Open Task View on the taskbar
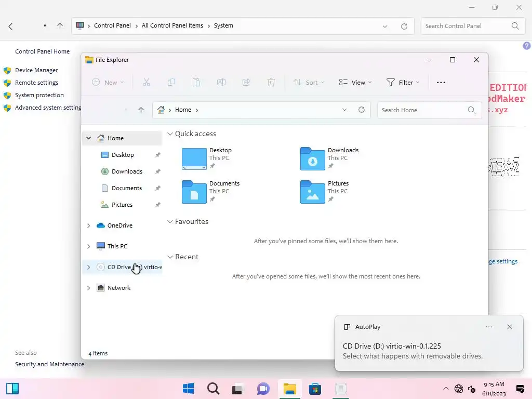This screenshot has width=532, height=399. click(x=238, y=389)
